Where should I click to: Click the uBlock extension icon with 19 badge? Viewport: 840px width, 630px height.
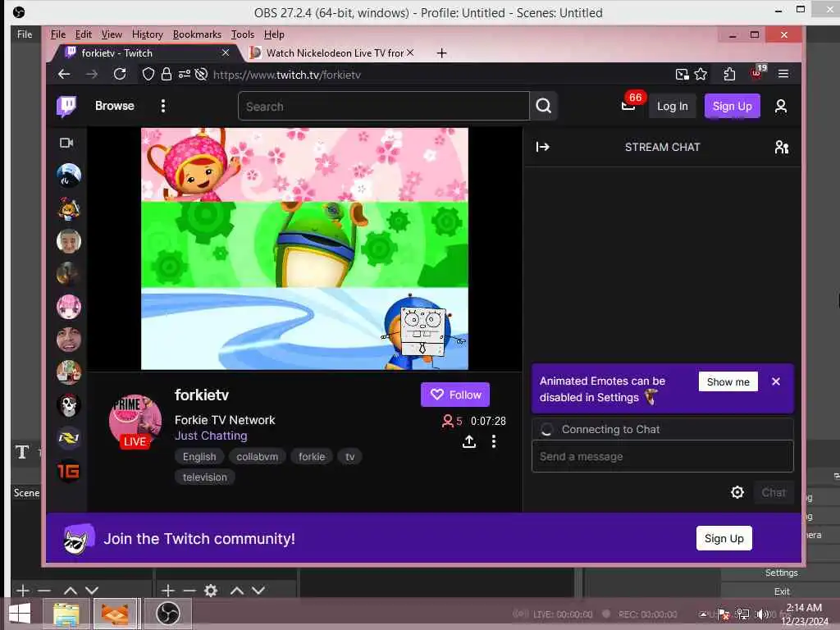[x=757, y=73]
